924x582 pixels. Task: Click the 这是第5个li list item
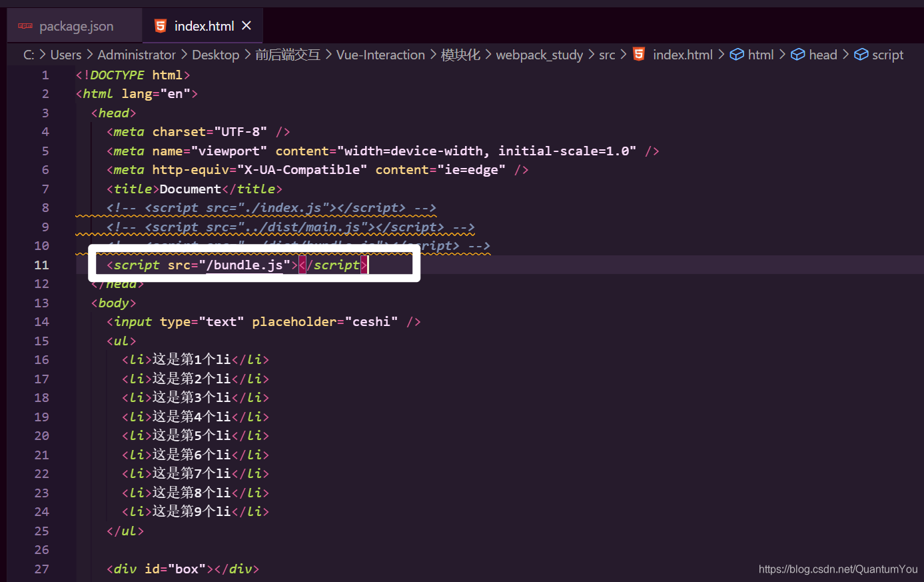[x=195, y=436]
